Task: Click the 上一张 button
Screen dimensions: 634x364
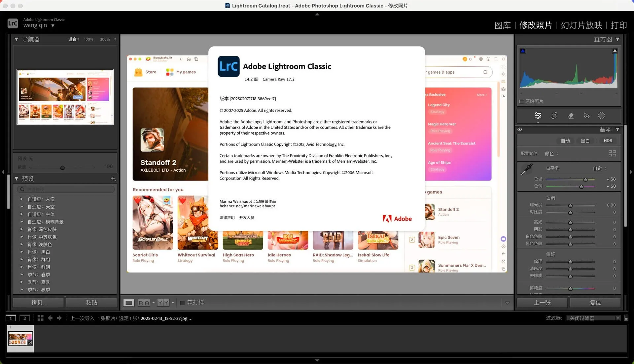Action: click(542, 303)
